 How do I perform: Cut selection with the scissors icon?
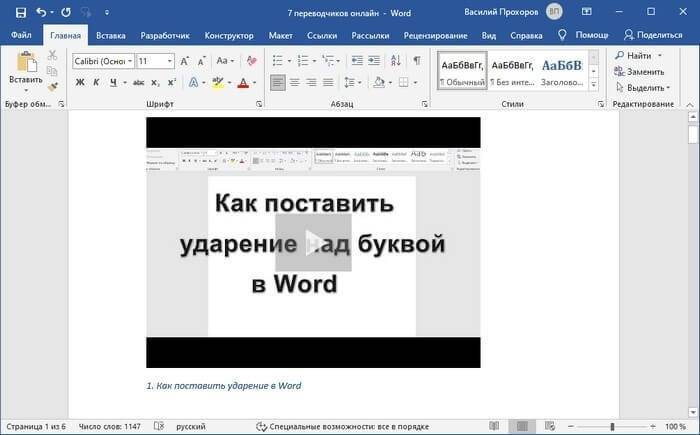pyautogui.click(x=53, y=55)
